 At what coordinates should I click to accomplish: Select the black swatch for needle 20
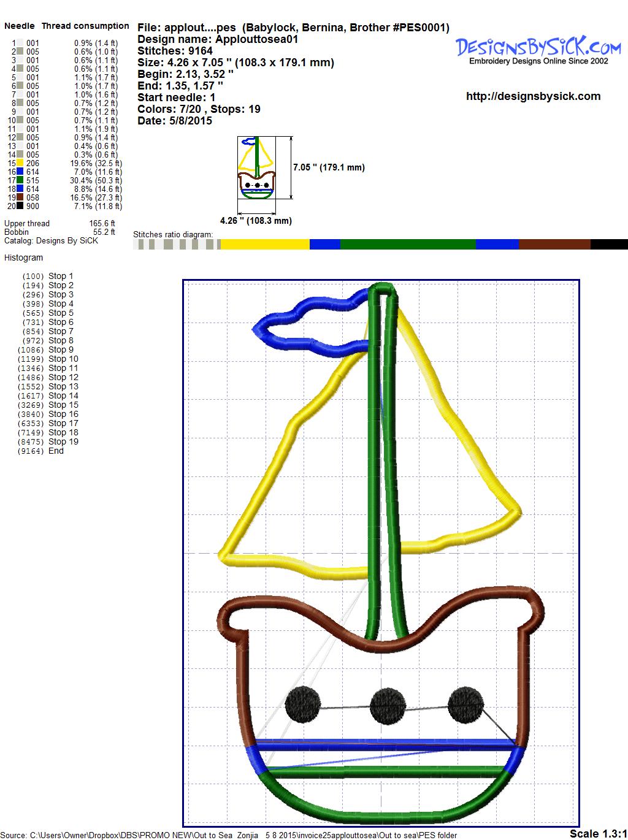click(20, 207)
